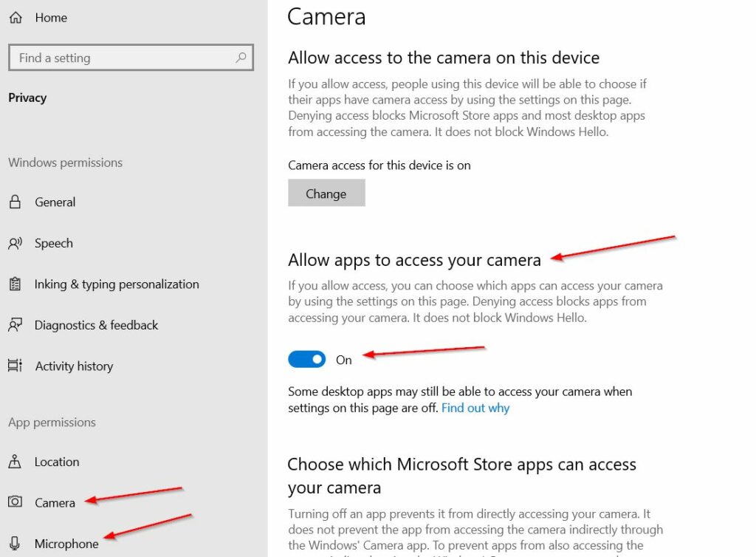Click the Microphone icon in sidebar
Viewport: 756px width, 557px height.
(15, 544)
